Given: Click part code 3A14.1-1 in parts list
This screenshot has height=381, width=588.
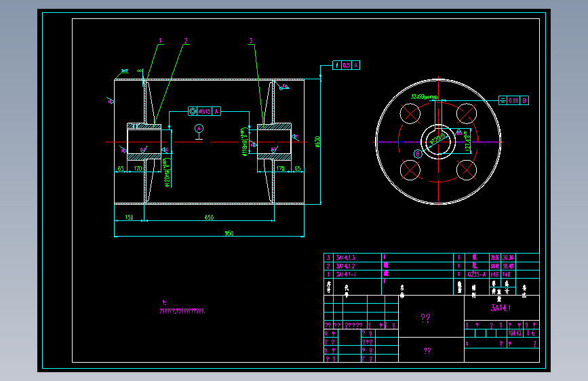Looking at the screenshot, I should (346, 274).
